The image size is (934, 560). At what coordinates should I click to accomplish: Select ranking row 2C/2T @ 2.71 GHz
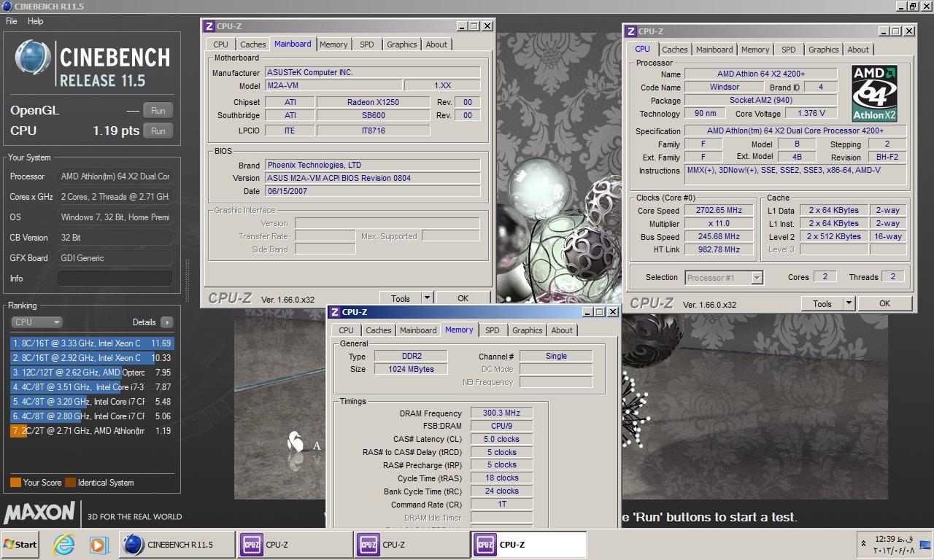[x=92, y=430]
